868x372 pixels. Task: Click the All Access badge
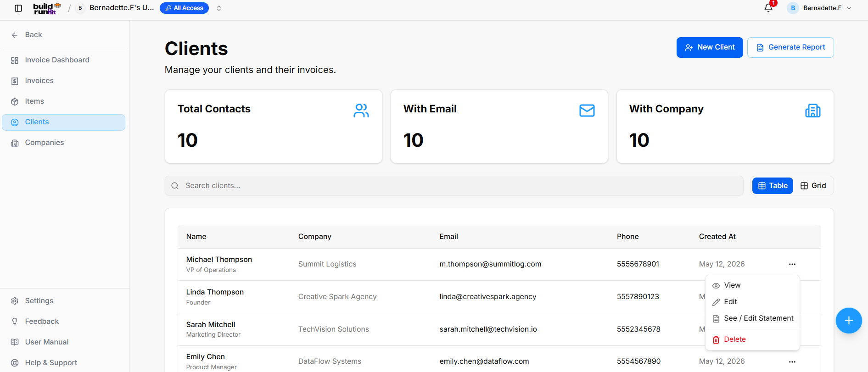pyautogui.click(x=184, y=8)
